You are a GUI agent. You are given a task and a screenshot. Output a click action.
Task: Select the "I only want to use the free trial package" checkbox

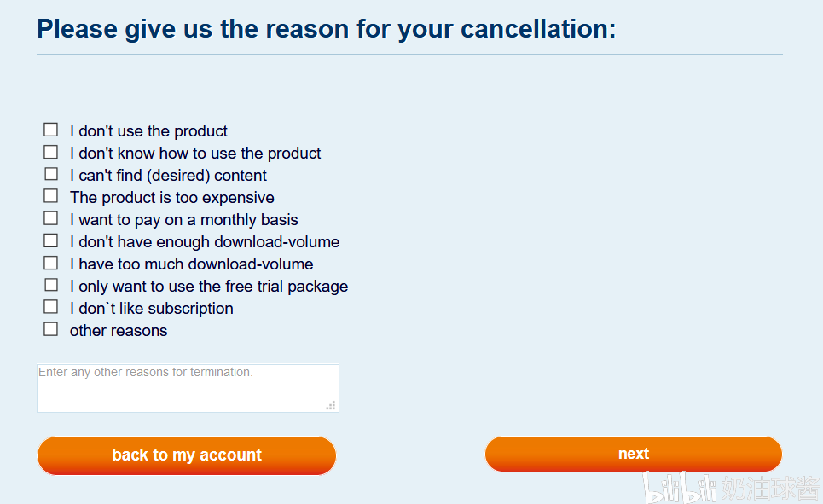(x=51, y=285)
